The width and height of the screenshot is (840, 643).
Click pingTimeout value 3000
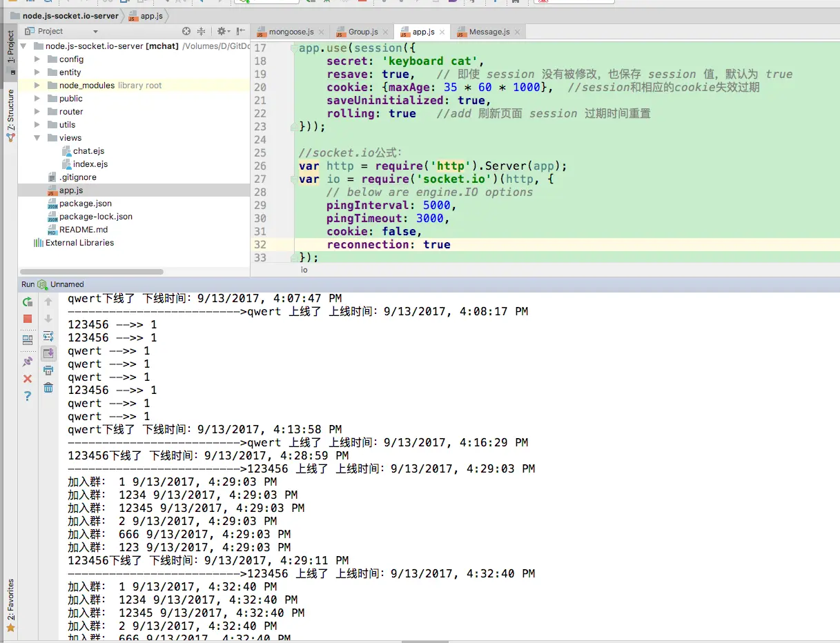pos(429,219)
